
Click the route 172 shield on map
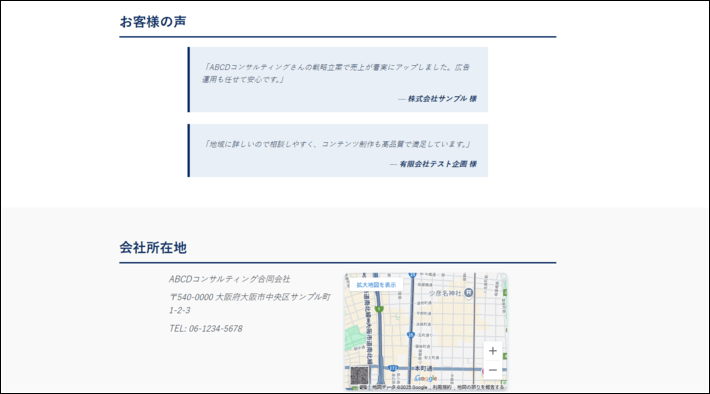click(393, 368)
